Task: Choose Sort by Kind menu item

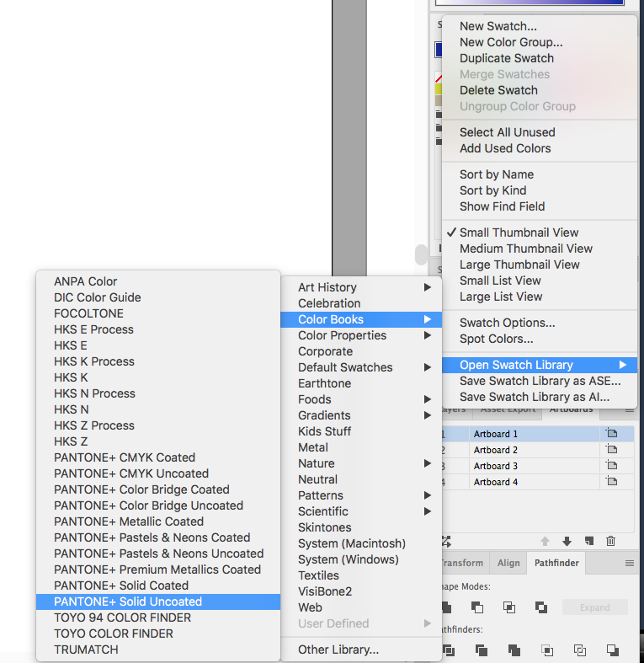Action: click(x=540, y=190)
